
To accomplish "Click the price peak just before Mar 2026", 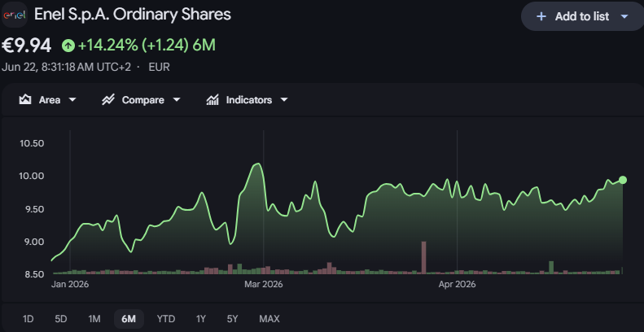I will [257, 164].
